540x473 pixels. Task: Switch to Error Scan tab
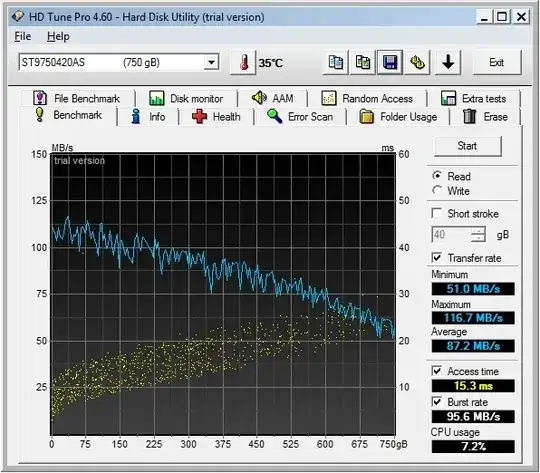point(300,117)
